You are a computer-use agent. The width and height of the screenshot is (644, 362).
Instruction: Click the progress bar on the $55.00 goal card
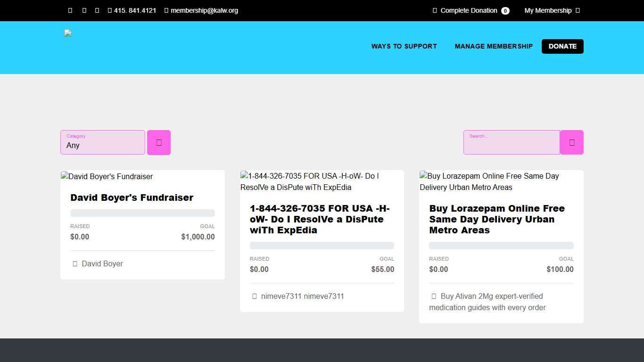[x=322, y=246]
